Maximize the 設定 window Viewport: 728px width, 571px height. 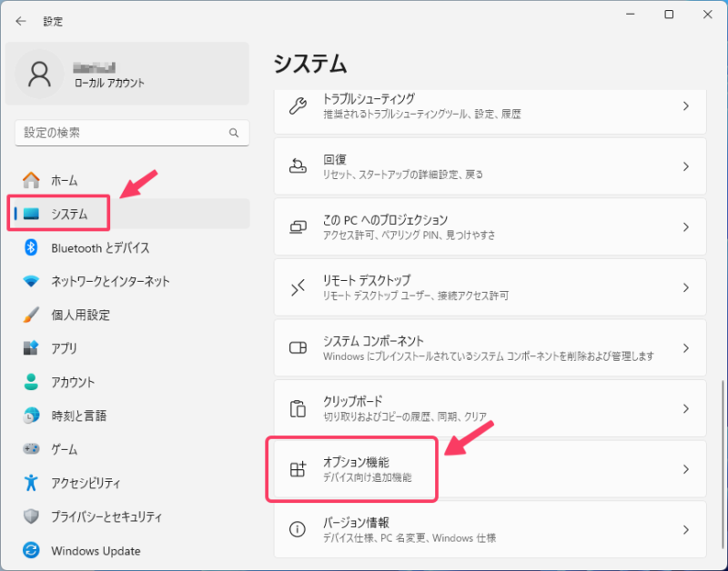[669, 15]
